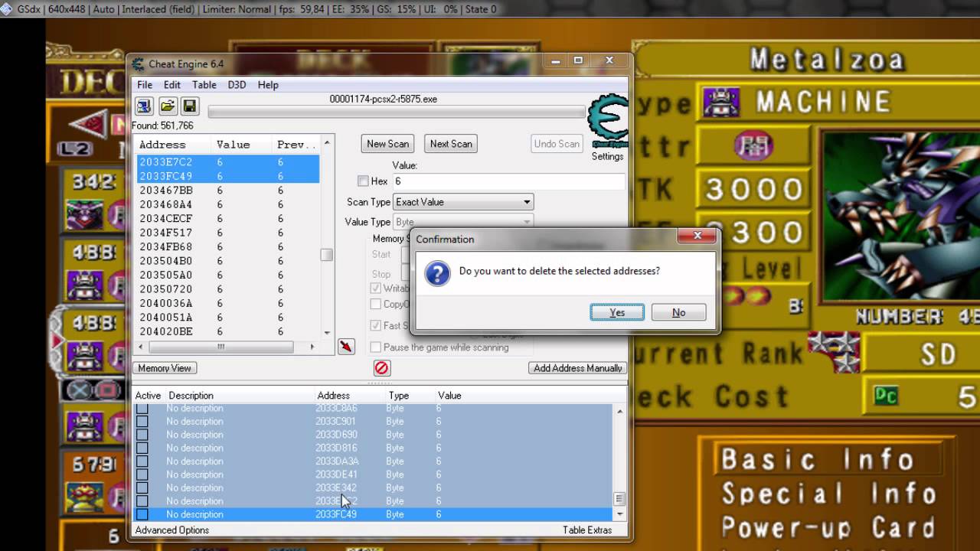Click found list horizontal scroll right arrow

(312, 347)
